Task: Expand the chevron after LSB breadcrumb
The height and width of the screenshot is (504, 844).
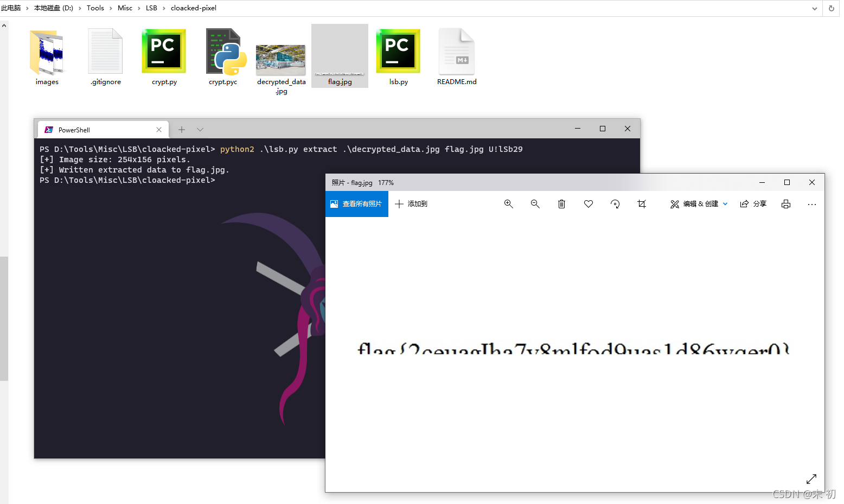Action: (164, 8)
